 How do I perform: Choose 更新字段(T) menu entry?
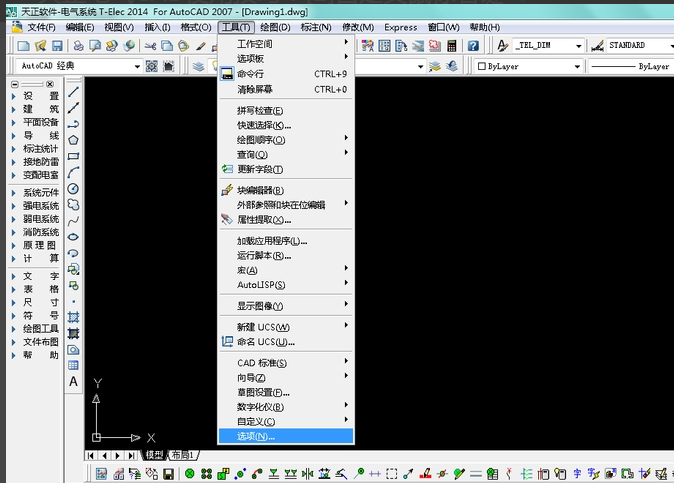pos(286,169)
